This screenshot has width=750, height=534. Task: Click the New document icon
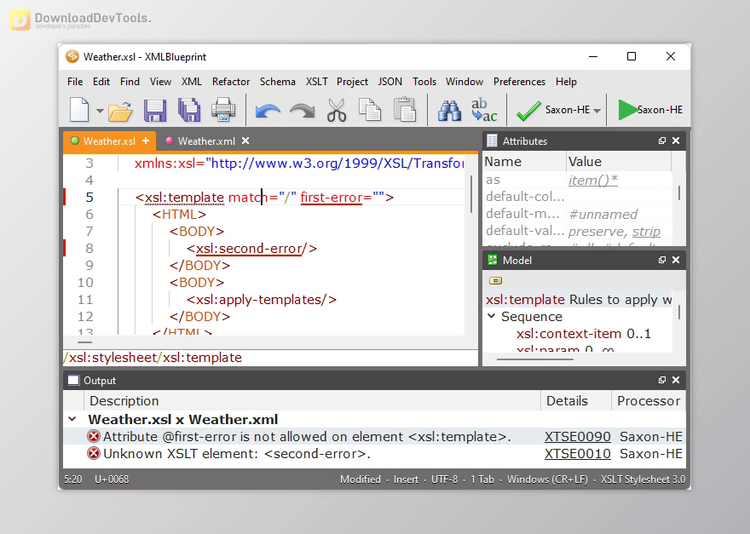pos(80,110)
